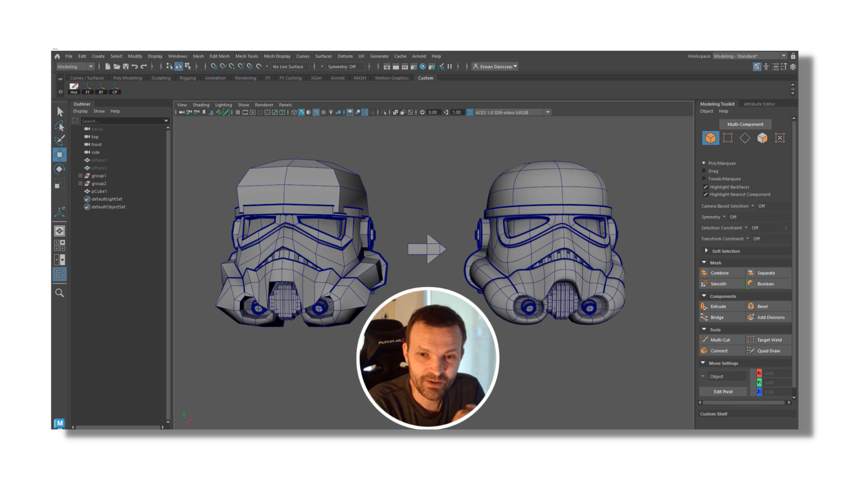Viewport: 868px width, 488px height.
Task: Open the Edit Mesh menu
Action: click(x=219, y=56)
